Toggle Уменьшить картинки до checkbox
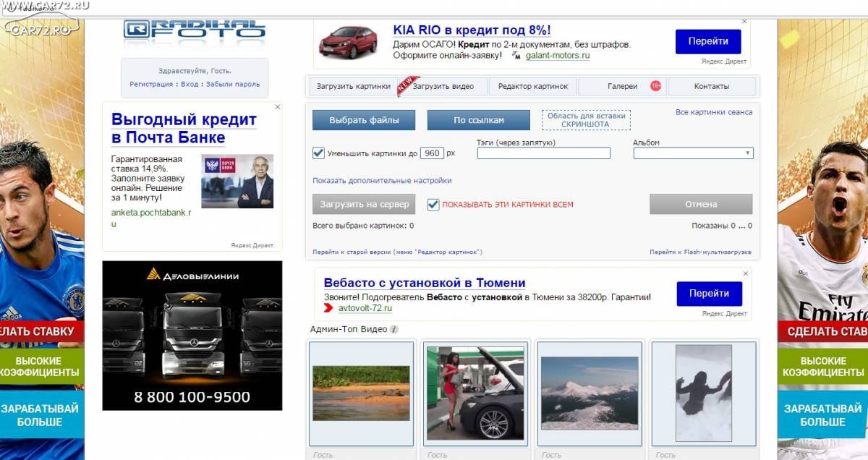868x460 pixels. 318,153
